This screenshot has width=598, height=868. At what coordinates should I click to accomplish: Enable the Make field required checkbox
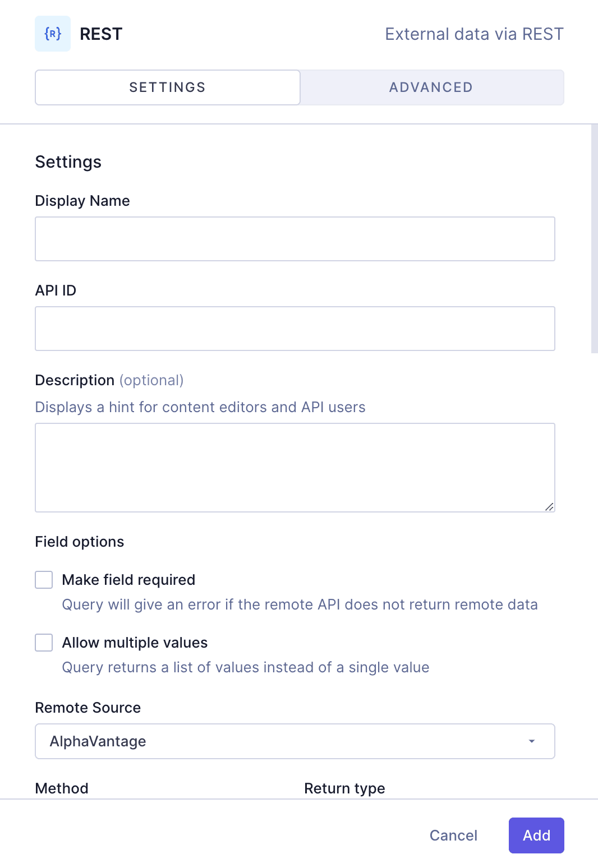pyautogui.click(x=44, y=580)
